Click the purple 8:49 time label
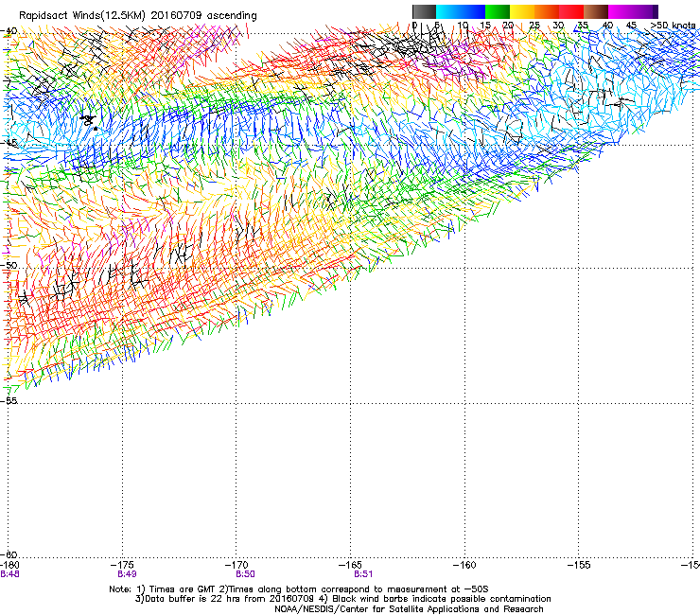Viewport: 700px width, 615px height. (128, 574)
